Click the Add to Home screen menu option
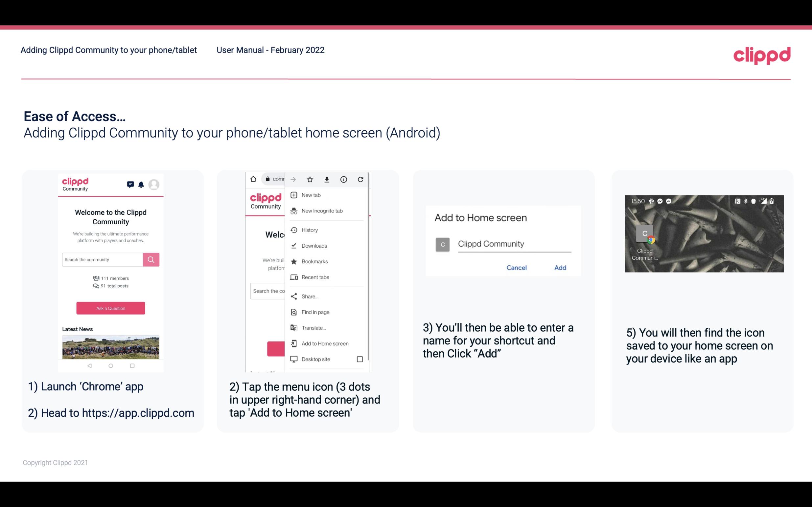812x507 pixels. pyautogui.click(x=324, y=343)
